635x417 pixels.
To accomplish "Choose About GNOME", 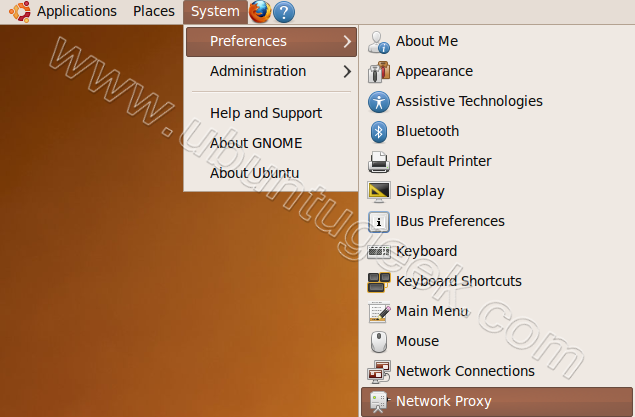I will [256, 143].
